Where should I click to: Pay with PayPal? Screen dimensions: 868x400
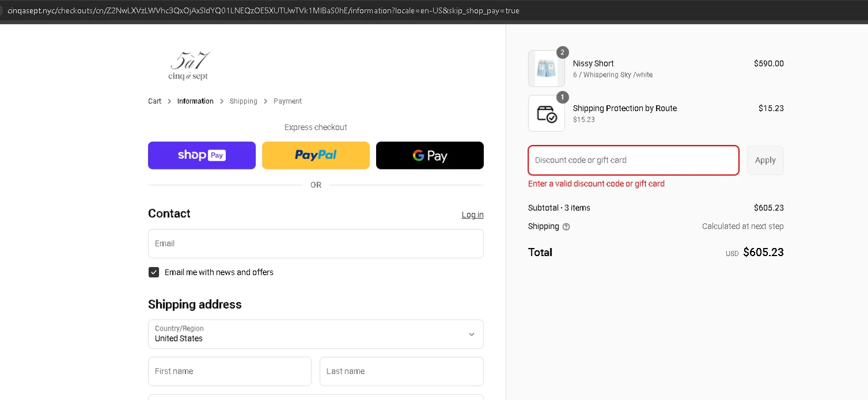point(316,155)
